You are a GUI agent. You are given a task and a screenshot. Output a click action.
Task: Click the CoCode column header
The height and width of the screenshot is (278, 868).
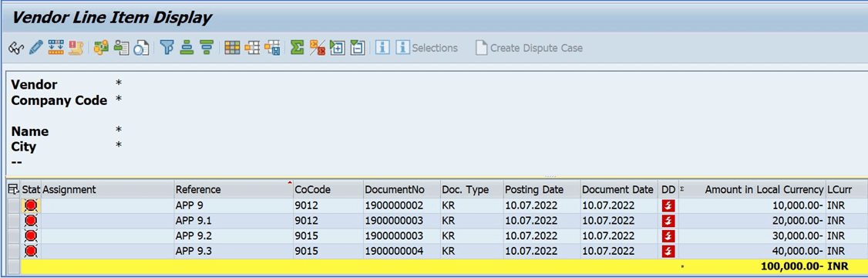click(328, 190)
